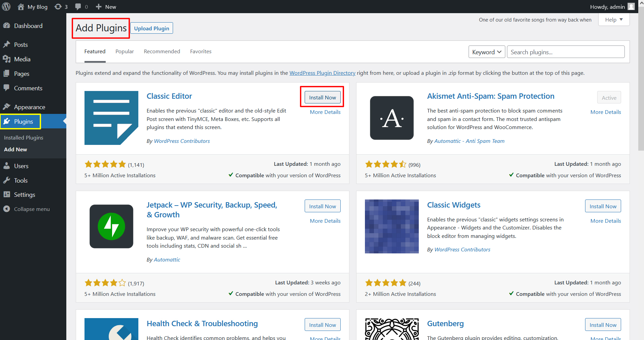The width and height of the screenshot is (644, 340).
Task: Open the WordPress Plugin Directory link
Action: (x=322, y=73)
